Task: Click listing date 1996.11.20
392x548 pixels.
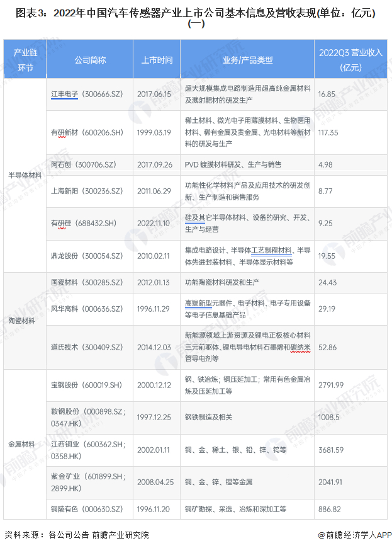Action: (154, 509)
